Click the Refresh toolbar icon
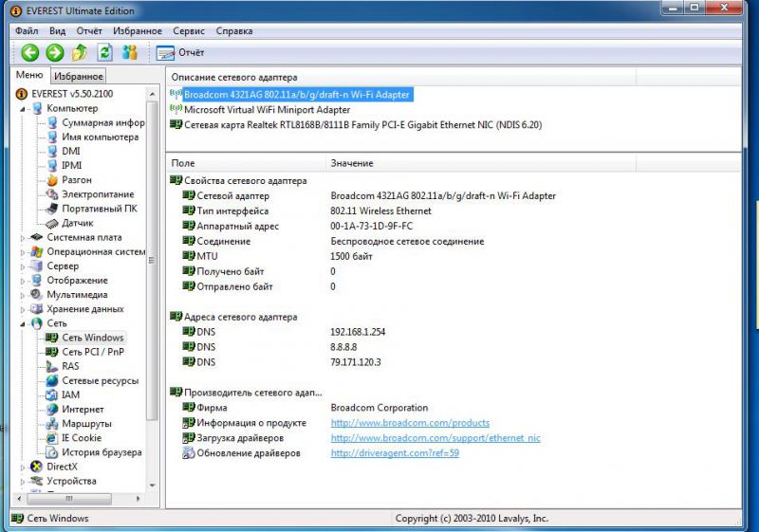Image resolution: width=759 pixels, height=532 pixels. 104,52
